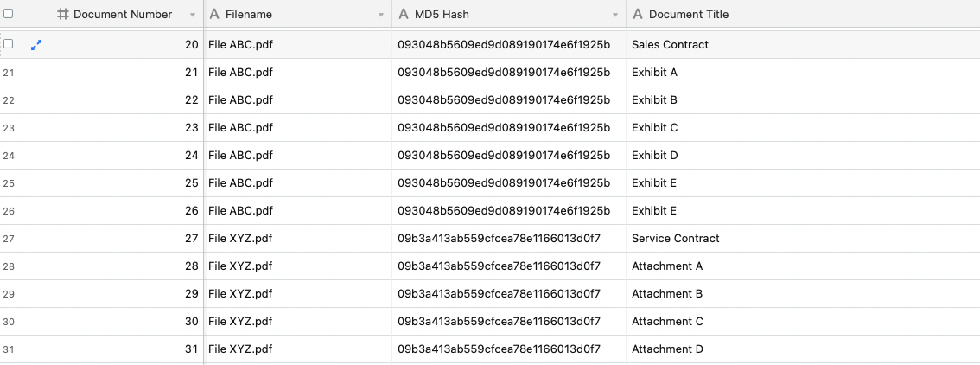Tick the select-all checkbox in the header row
The image size is (980, 365).
pos(8,13)
